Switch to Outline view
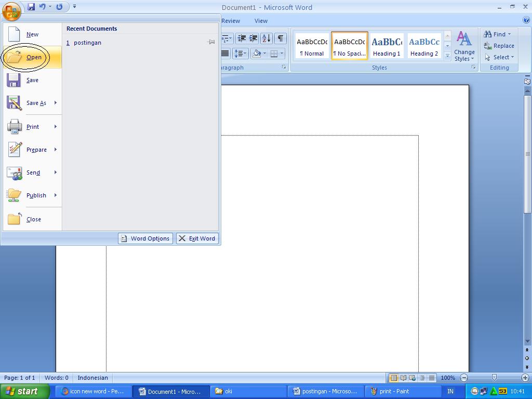Image resolution: width=532 pixels, height=399 pixels. pos(422,378)
